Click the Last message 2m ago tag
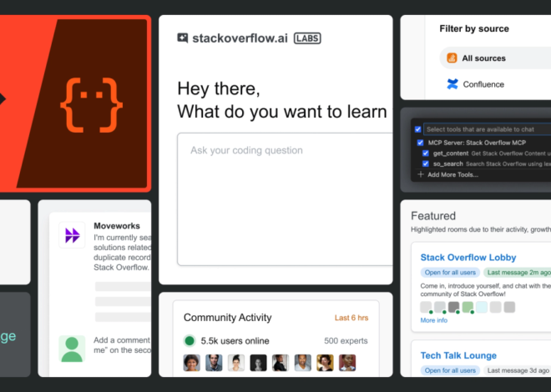551x392 pixels. coord(518,273)
